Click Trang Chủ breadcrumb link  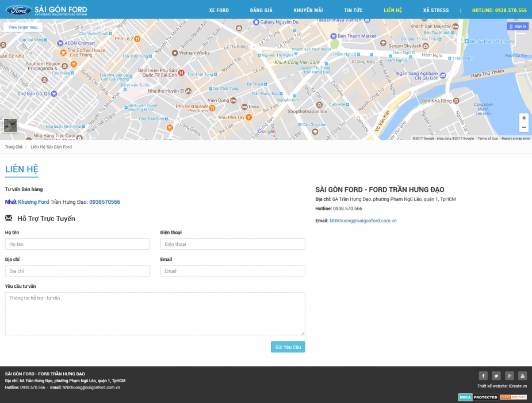[x=14, y=147]
